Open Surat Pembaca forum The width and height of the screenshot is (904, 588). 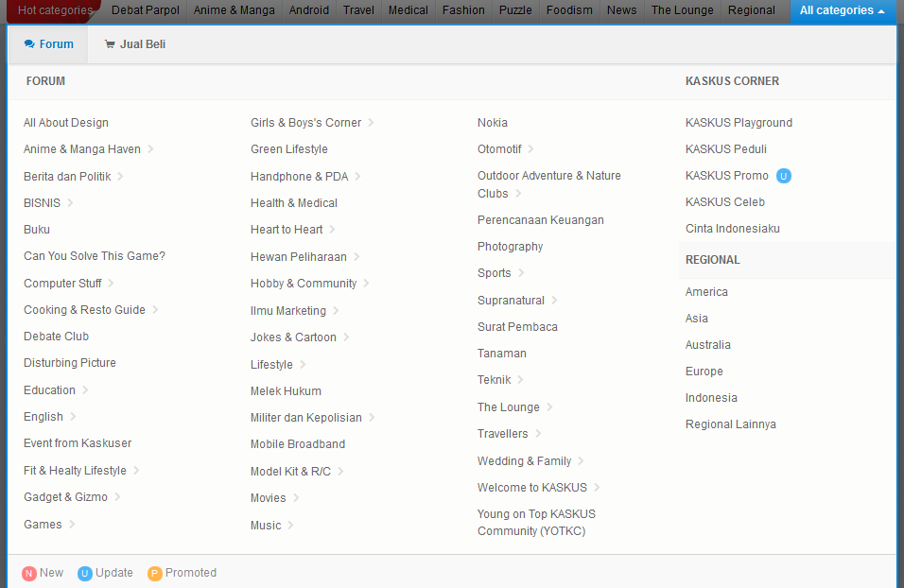[518, 327]
